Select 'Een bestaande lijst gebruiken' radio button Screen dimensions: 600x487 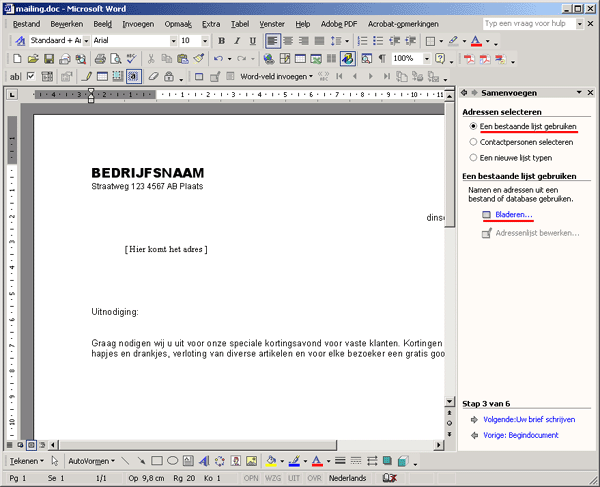point(473,127)
